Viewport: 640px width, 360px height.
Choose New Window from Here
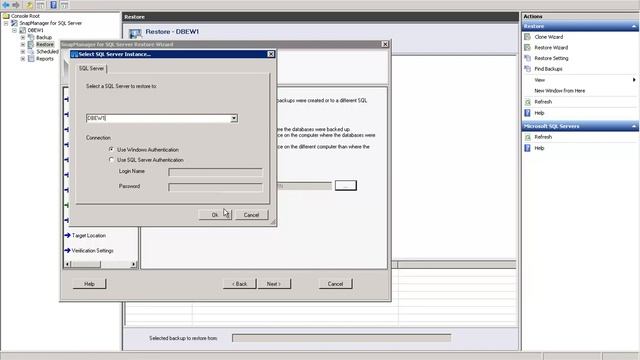coord(560,91)
